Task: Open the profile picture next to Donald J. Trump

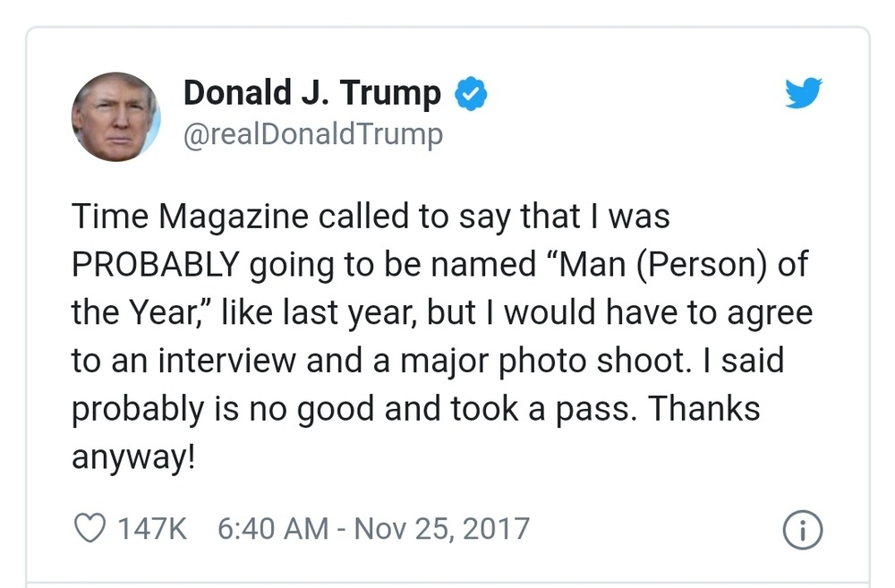Action: click(115, 117)
